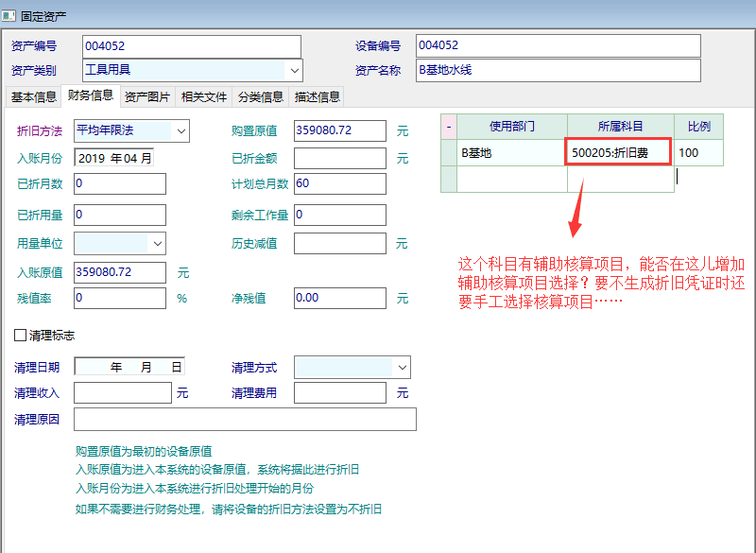The width and height of the screenshot is (756, 553).
Task: Select the B基地 department cell
Action: (x=510, y=152)
